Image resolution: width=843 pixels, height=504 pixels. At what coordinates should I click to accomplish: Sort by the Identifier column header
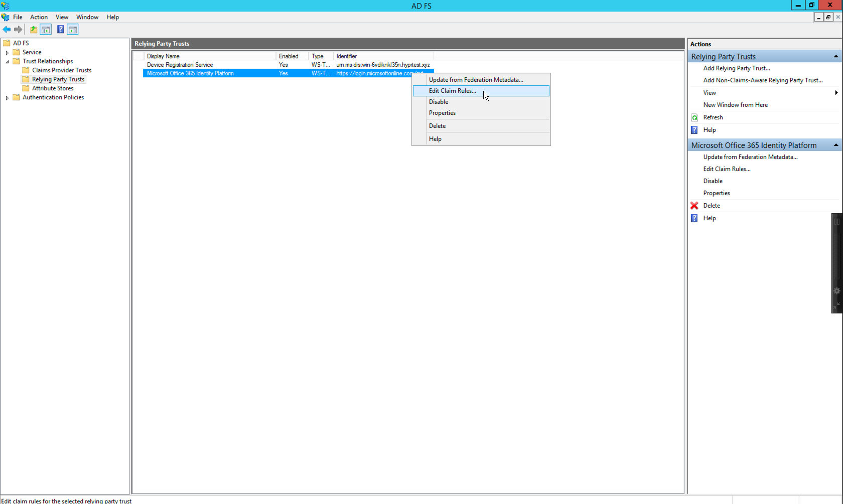click(x=384, y=56)
